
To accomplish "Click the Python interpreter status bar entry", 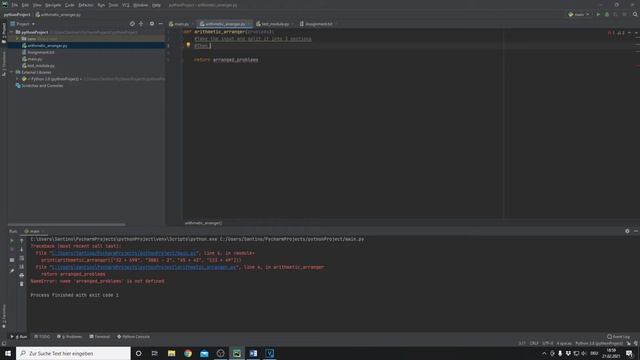I will tap(599, 344).
